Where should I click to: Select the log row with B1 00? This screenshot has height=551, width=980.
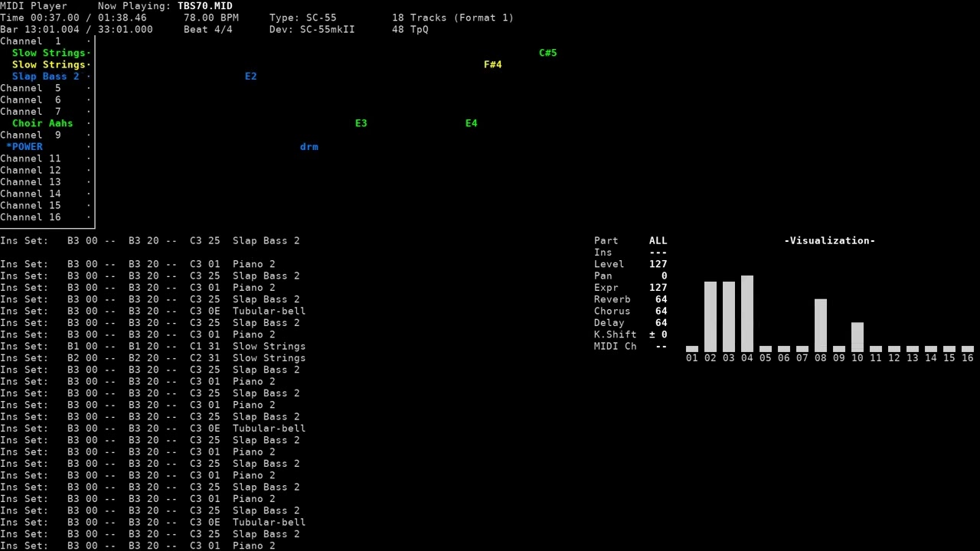click(x=153, y=346)
